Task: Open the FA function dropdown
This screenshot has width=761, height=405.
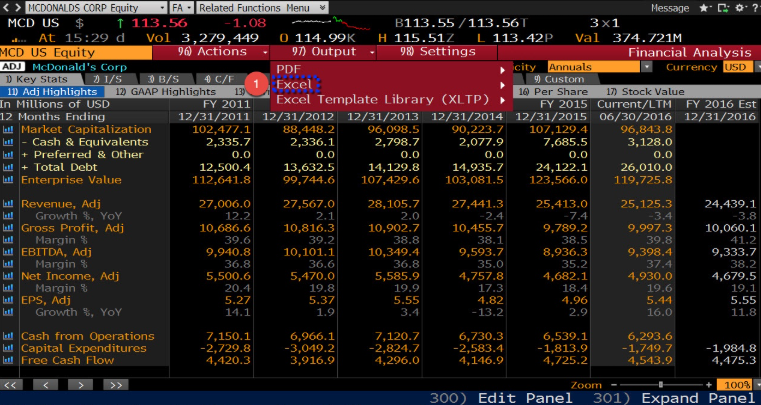Action: (x=182, y=8)
